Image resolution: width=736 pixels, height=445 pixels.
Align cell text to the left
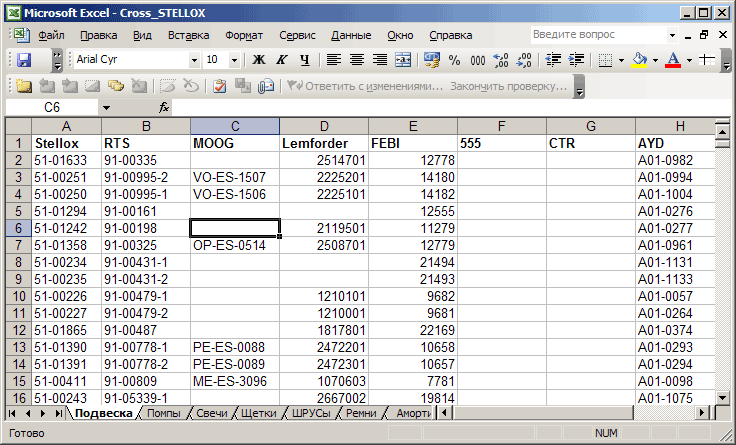tap(334, 60)
